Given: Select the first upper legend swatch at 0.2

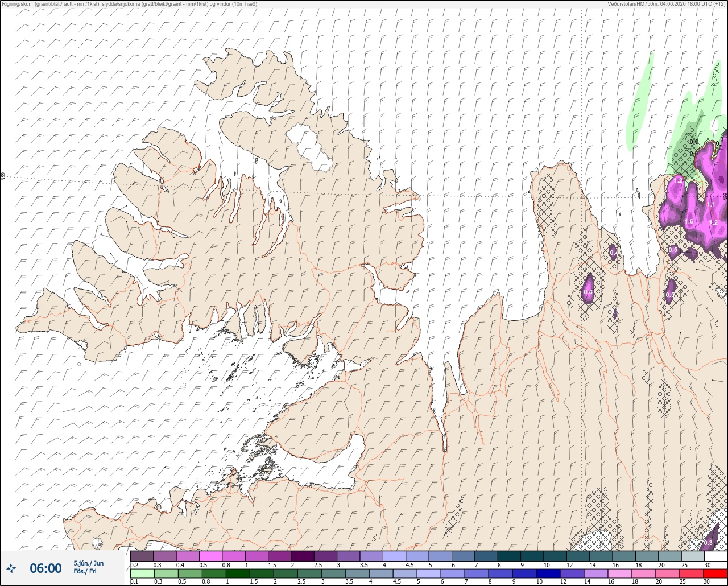Looking at the screenshot, I should pyautogui.click(x=142, y=556).
